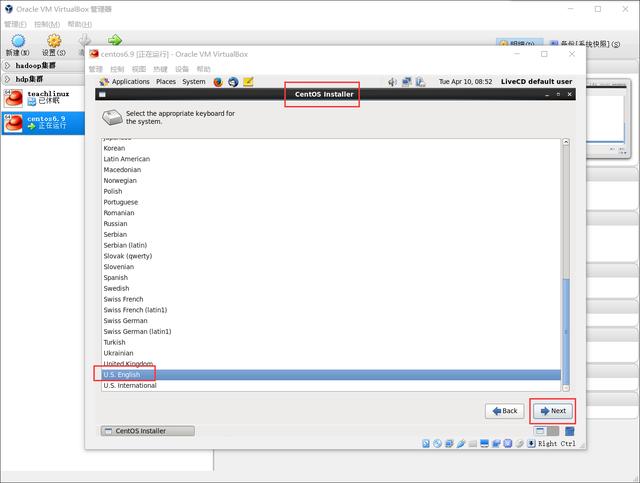640x483 pixels.
Task: Select Latin American keyboard layout
Action: point(331,159)
